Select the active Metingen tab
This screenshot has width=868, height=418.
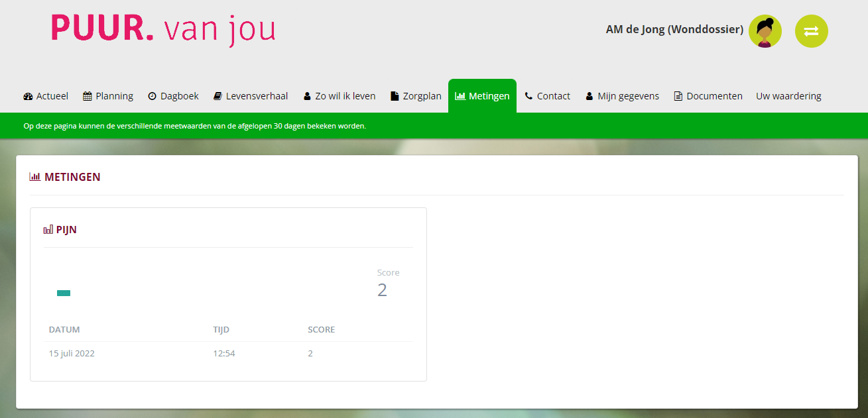pos(482,96)
